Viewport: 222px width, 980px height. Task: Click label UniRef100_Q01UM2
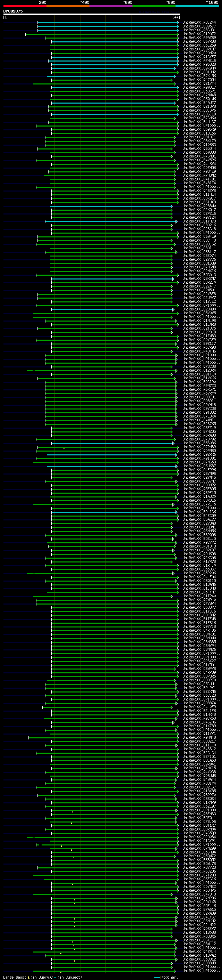(x=199, y=72)
